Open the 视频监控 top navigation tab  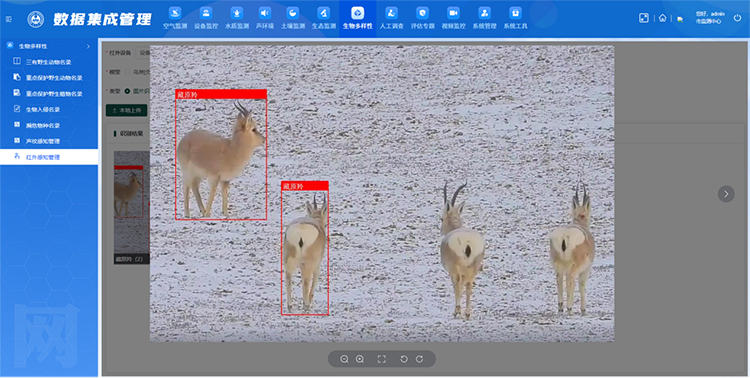[453, 19]
